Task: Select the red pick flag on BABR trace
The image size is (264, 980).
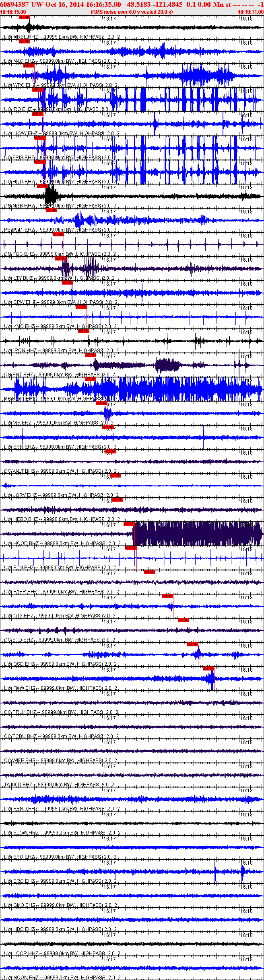Action: pos(150,572)
